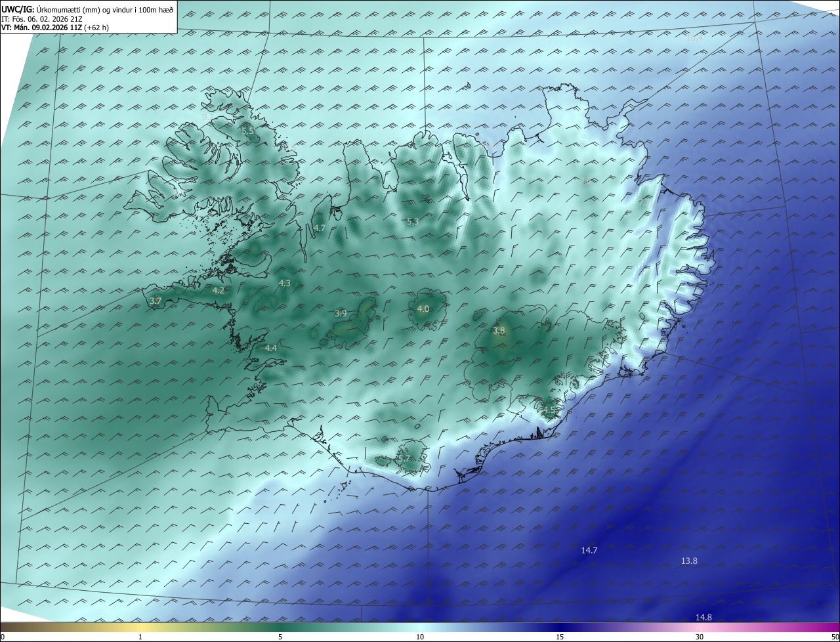Click the 0 tick on the color scale
Viewport: 840px width, 642px height.
coord(3,637)
